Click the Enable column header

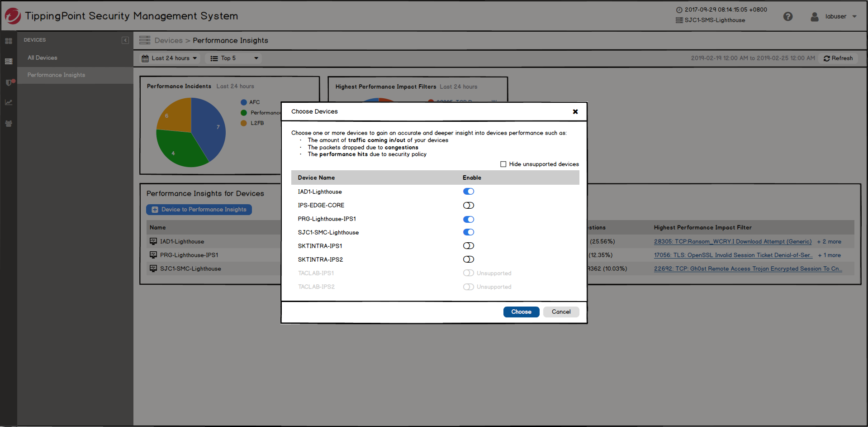pos(472,178)
